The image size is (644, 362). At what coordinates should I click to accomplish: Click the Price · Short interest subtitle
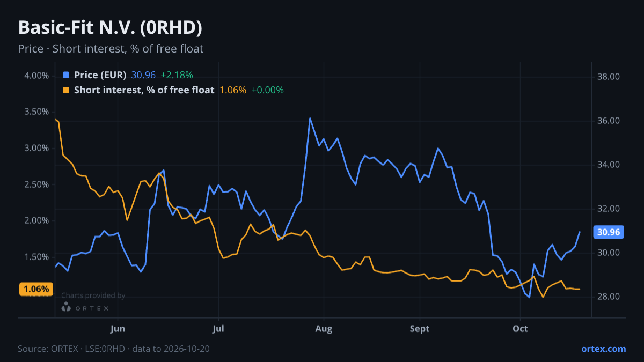[111, 49]
